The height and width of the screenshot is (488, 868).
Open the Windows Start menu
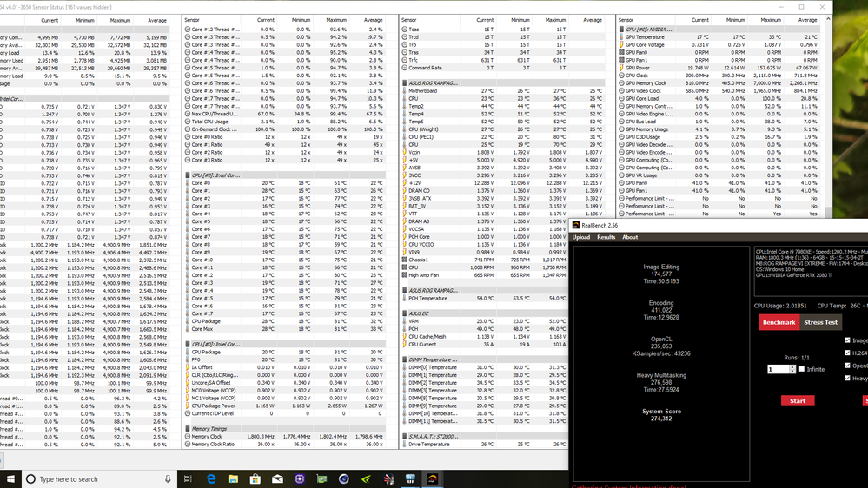[10, 479]
